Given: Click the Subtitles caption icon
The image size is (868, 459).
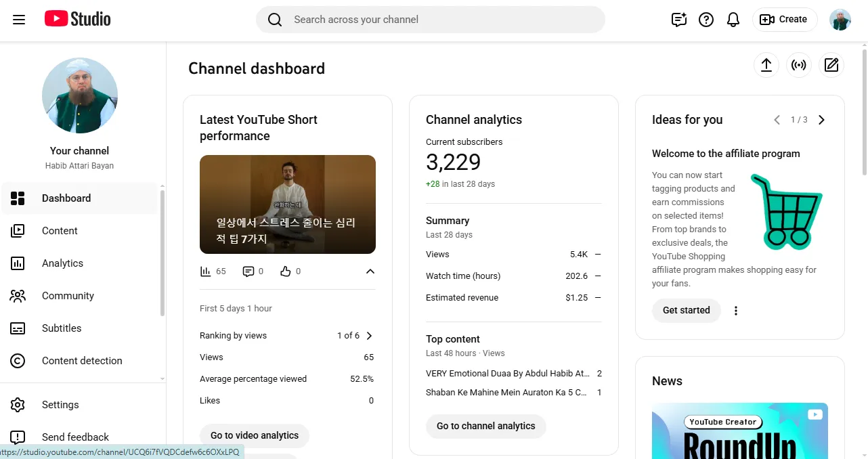Looking at the screenshot, I should [x=18, y=328].
